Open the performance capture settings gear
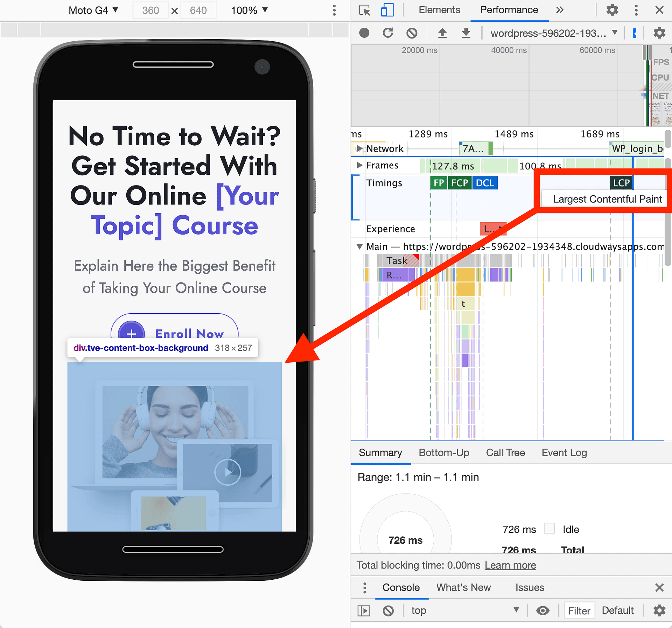The image size is (672, 628). [x=659, y=33]
